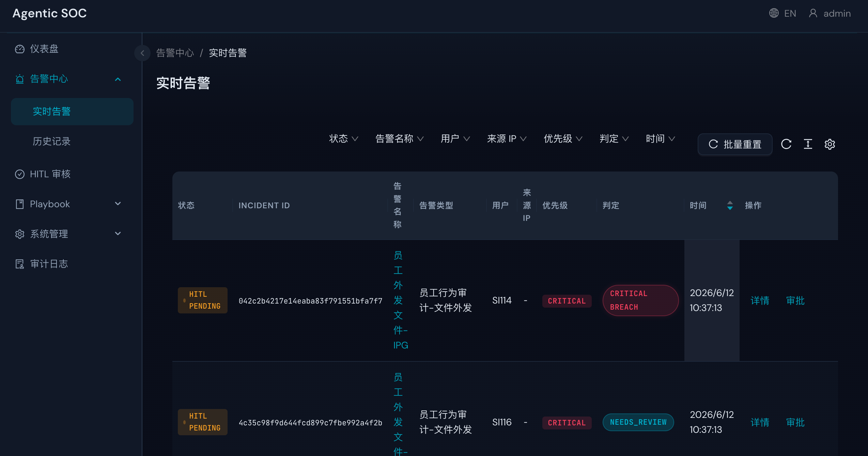Click the CRITICAL BREACH verdict badge
The height and width of the screenshot is (456, 868).
tap(640, 300)
